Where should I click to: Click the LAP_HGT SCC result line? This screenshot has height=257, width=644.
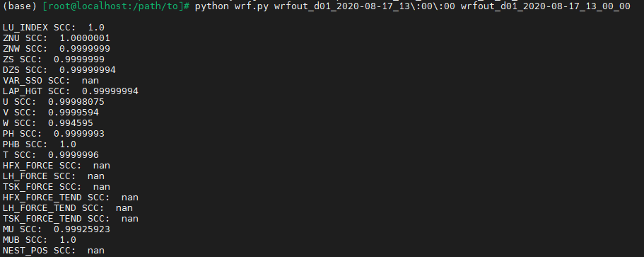(x=71, y=91)
